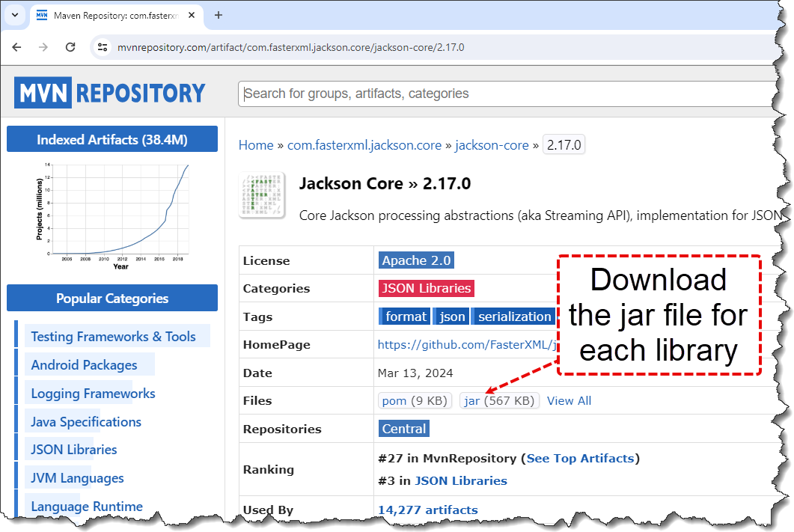Image resolution: width=794 pixels, height=532 pixels.
Task: Open the com.fasterxml.jackson.core breadcrumb link
Action: coord(364,144)
